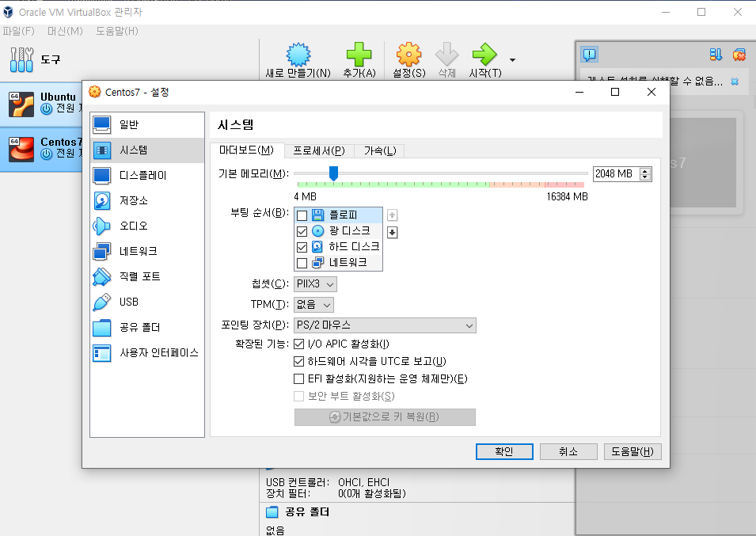Click the notification center speech bubble icon
The width and height of the screenshot is (756, 536).
(x=589, y=55)
